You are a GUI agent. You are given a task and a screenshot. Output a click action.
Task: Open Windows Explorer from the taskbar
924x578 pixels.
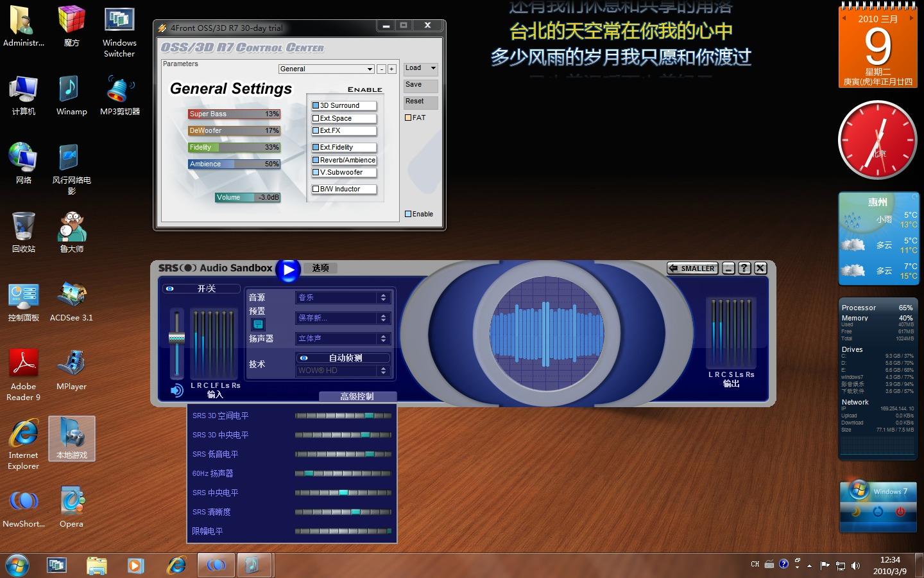point(96,565)
